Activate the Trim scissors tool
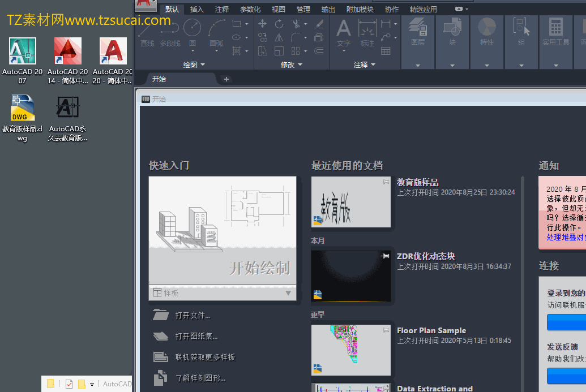Image resolution: width=586 pixels, height=392 pixels. coord(296,24)
